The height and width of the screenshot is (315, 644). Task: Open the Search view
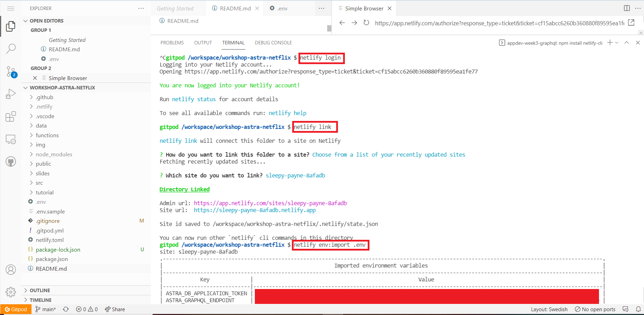pyautogui.click(x=11, y=49)
